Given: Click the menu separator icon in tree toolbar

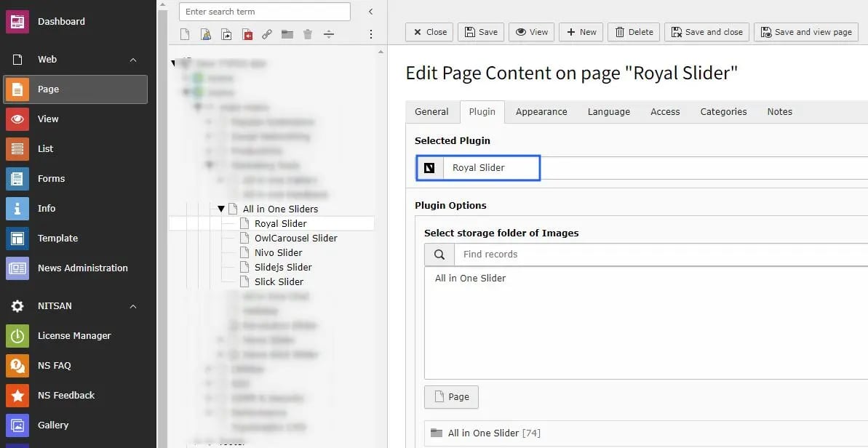Looking at the screenshot, I should (329, 34).
